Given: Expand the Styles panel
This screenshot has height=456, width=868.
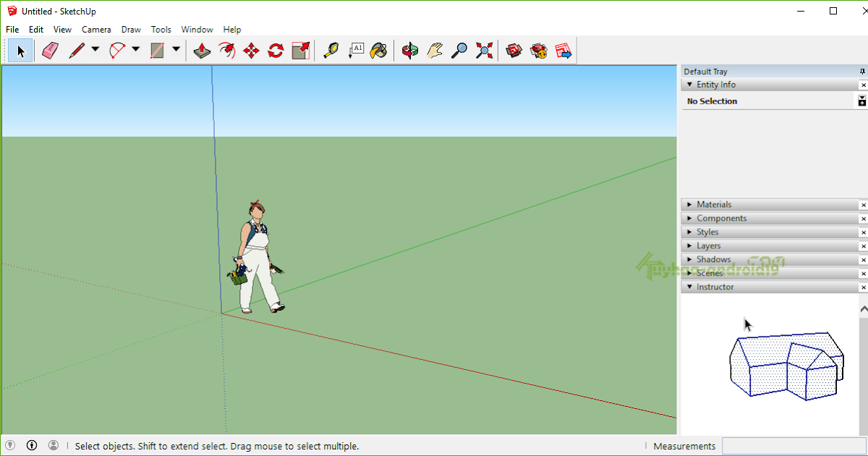Looking at the screenshot, I should 689,232.
